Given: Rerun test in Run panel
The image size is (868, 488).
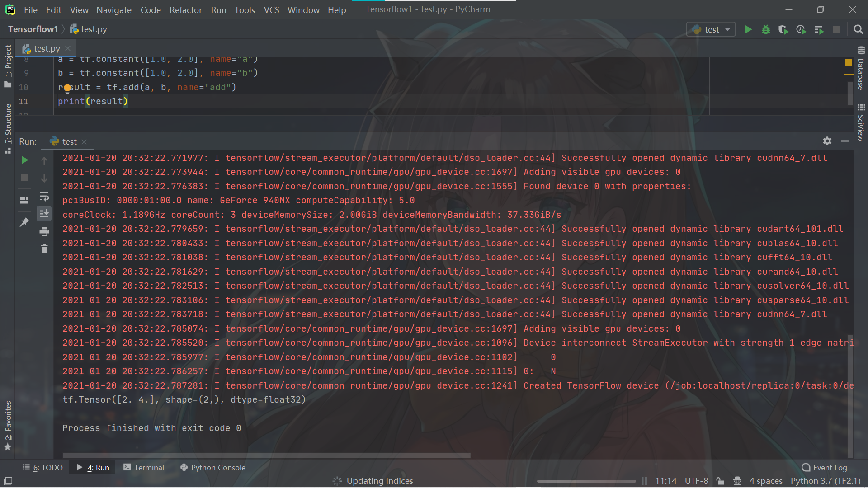Looking at the screenshot, I should click(25, 160).
